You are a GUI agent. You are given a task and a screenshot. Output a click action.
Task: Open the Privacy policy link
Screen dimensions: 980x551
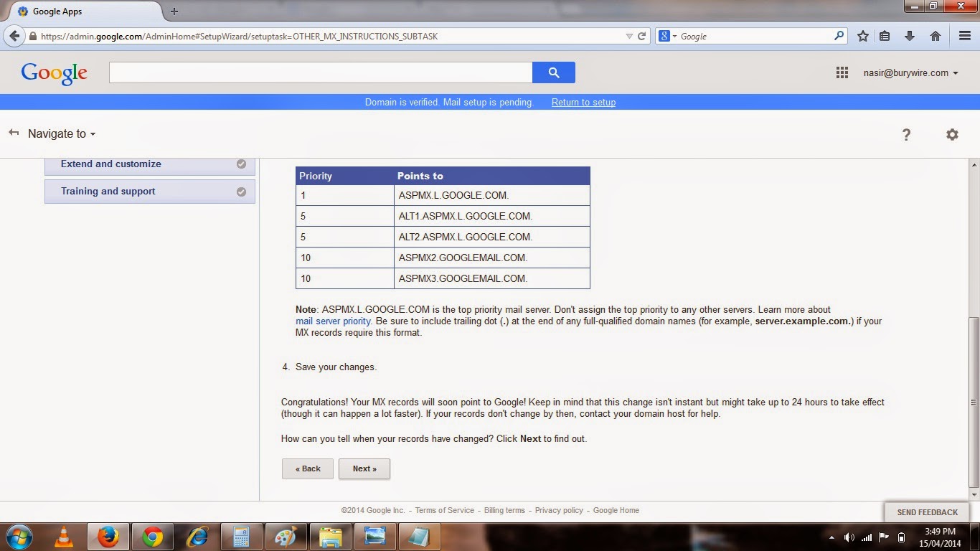559,510
